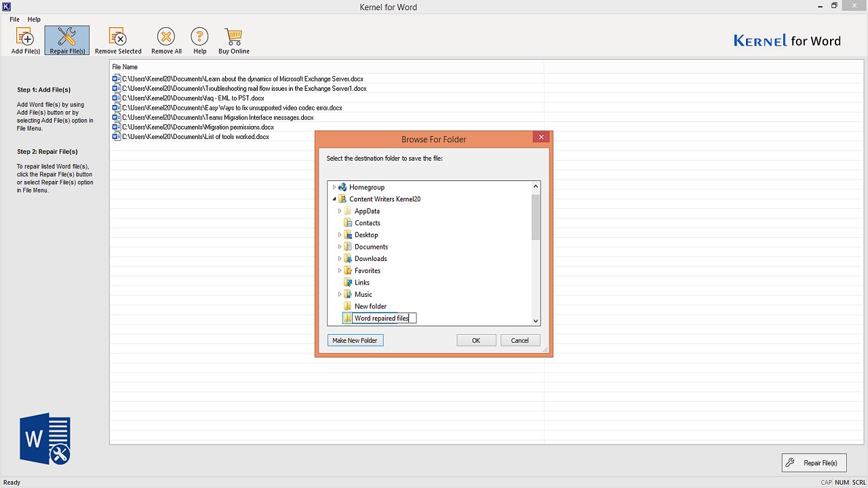
Task: Select the New folder label in tree
Action: [x=370, y=306]
